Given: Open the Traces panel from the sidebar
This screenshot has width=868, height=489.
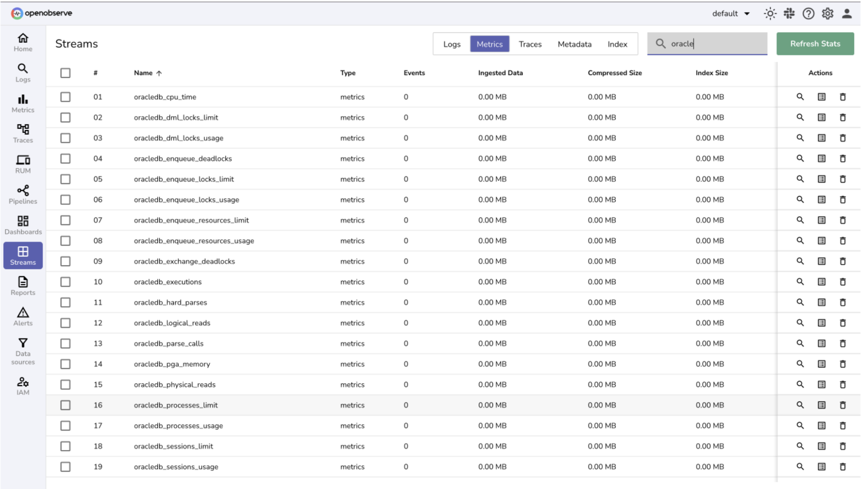Looking at the screenshot, I should point(23,133).
